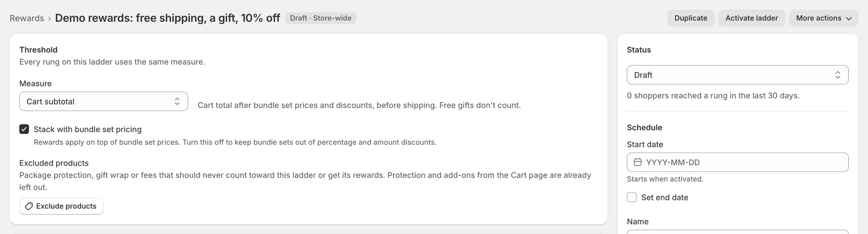This screenshot has height=234, width=868.
Task: Open the Status Draft dropdown
Action: (x=737, y=75)
